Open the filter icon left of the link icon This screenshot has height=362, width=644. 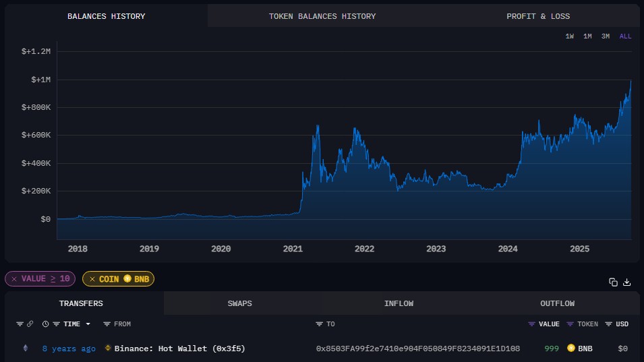[x=20, y=324]
